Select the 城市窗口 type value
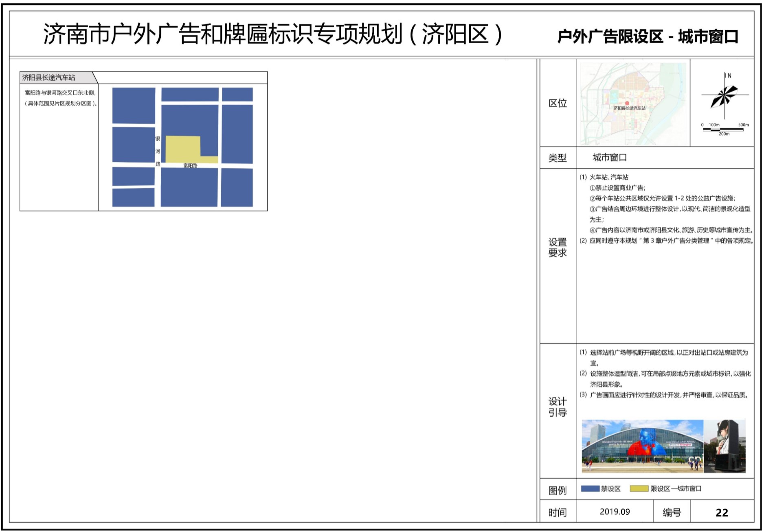 pyautogui.click(x=610, y=158)
